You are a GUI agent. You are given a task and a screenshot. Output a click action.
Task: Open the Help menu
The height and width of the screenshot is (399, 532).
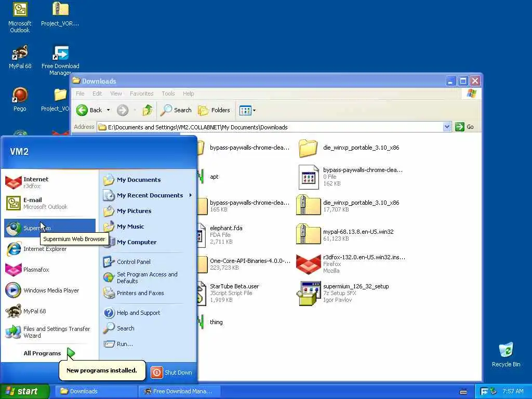point(188,94)
